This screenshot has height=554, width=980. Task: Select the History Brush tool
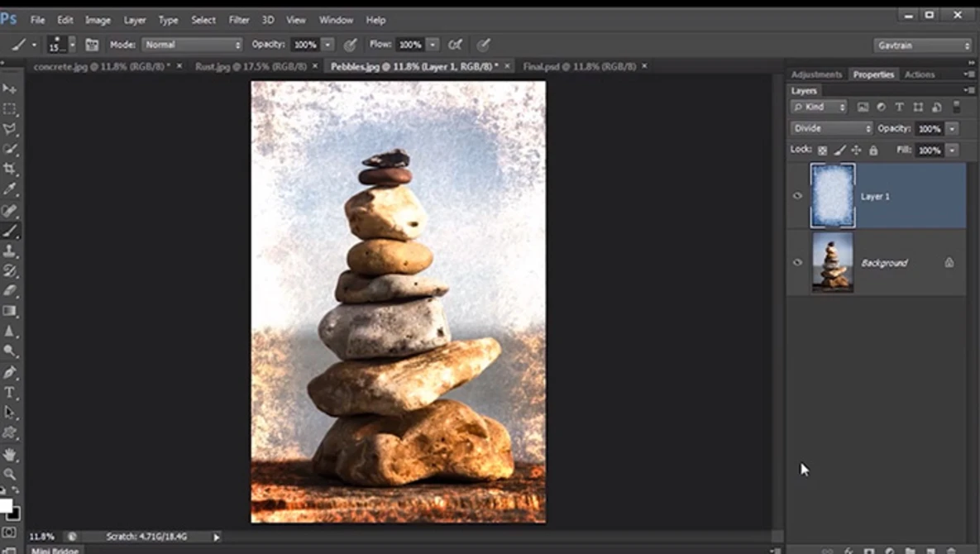(9, 271)
